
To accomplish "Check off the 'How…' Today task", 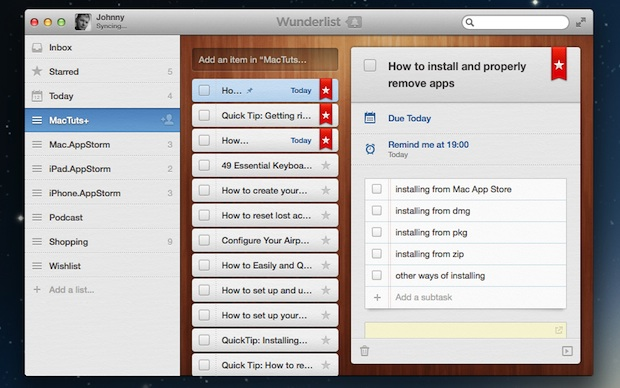I will pyautogui.click(x=204, y=140).
